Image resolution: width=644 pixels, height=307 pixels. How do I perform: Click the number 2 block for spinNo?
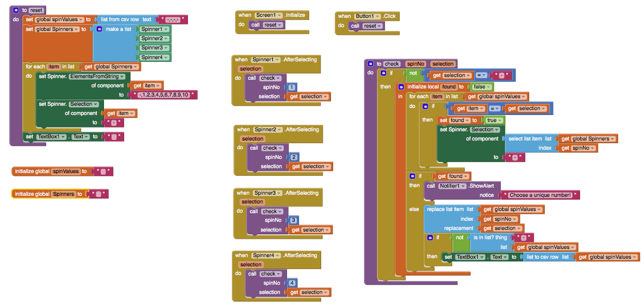tap(293, 157)
